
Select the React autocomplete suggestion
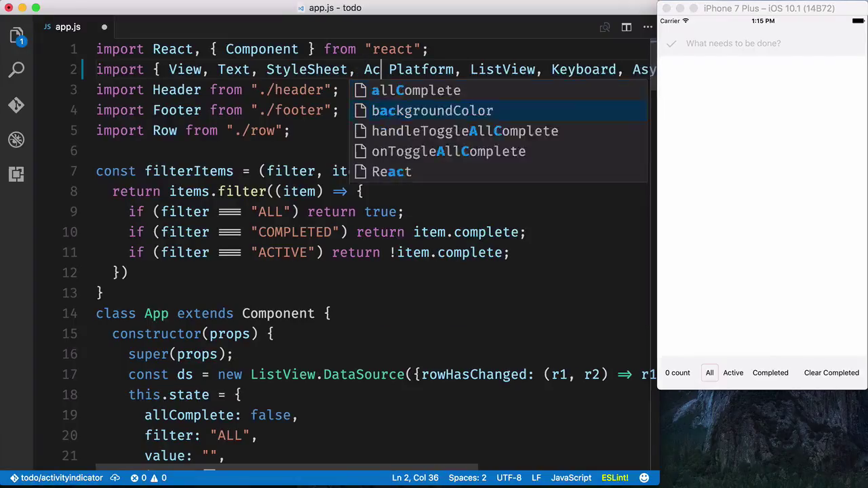coord(498,171)
